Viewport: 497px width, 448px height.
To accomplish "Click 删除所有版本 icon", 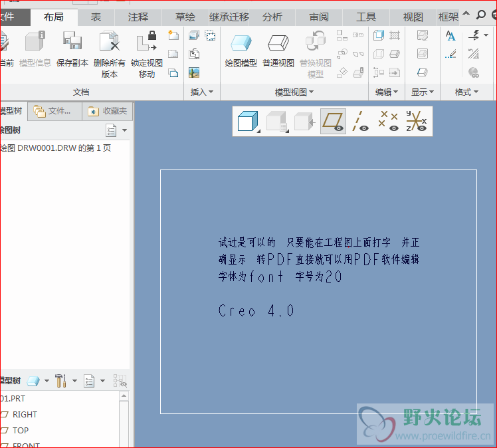I will point(110,41).
